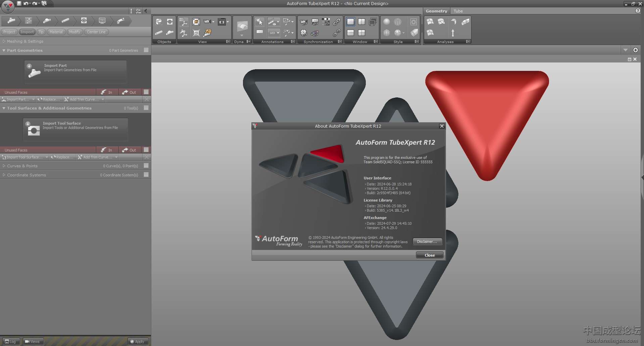Click the vertical arrow icon in Analyses
This screenshot has height=346, width=644.
[453, 33]
